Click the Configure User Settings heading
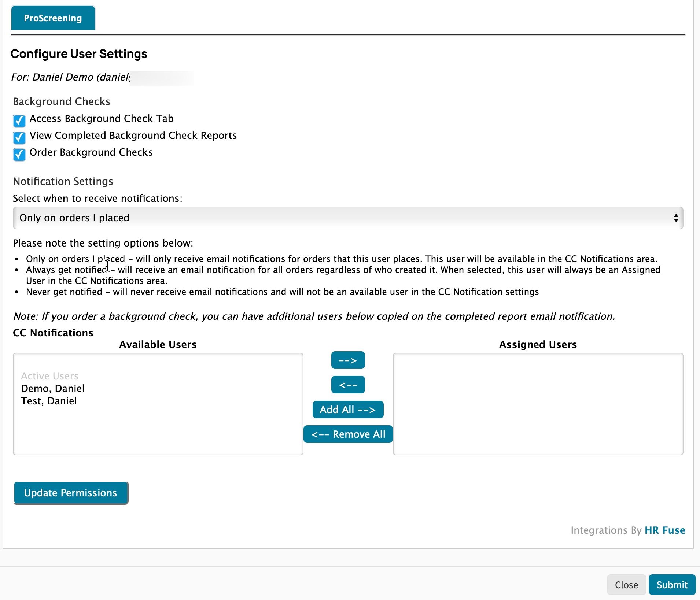This screenshot has height=600, width=700. click(79, 54)
